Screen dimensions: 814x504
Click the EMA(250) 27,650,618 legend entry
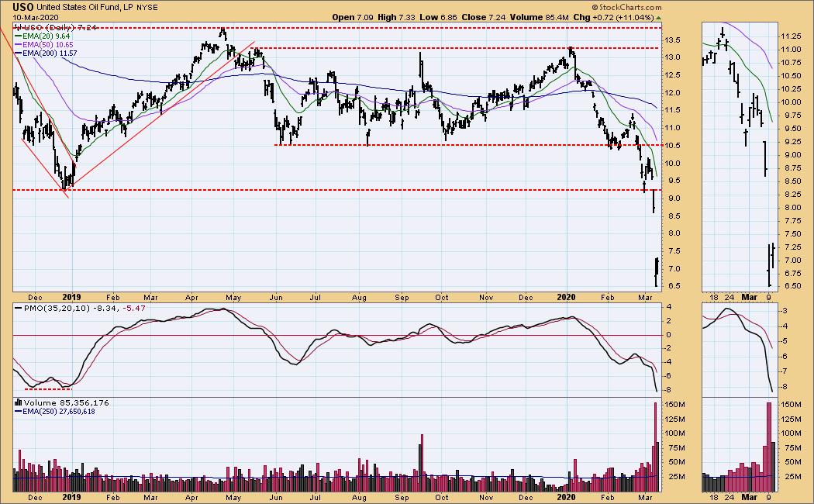[54, 412]
